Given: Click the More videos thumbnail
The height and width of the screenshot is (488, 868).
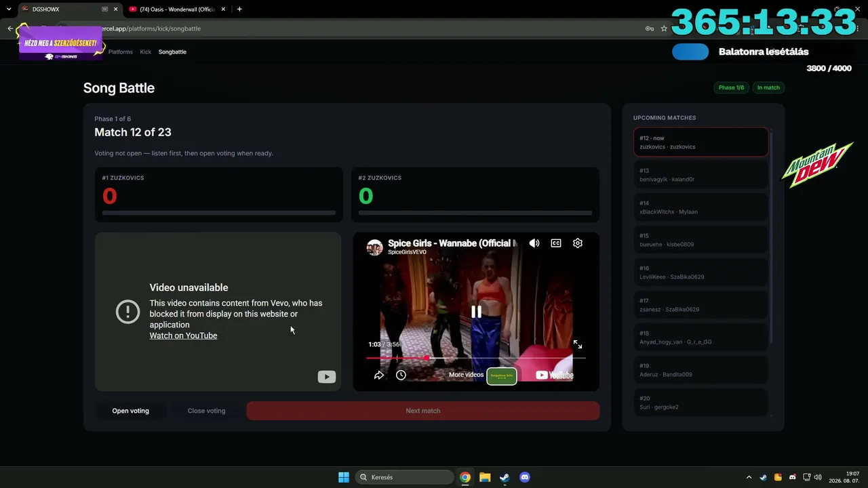Looking at the screenshot, I should tap(502, 375).
